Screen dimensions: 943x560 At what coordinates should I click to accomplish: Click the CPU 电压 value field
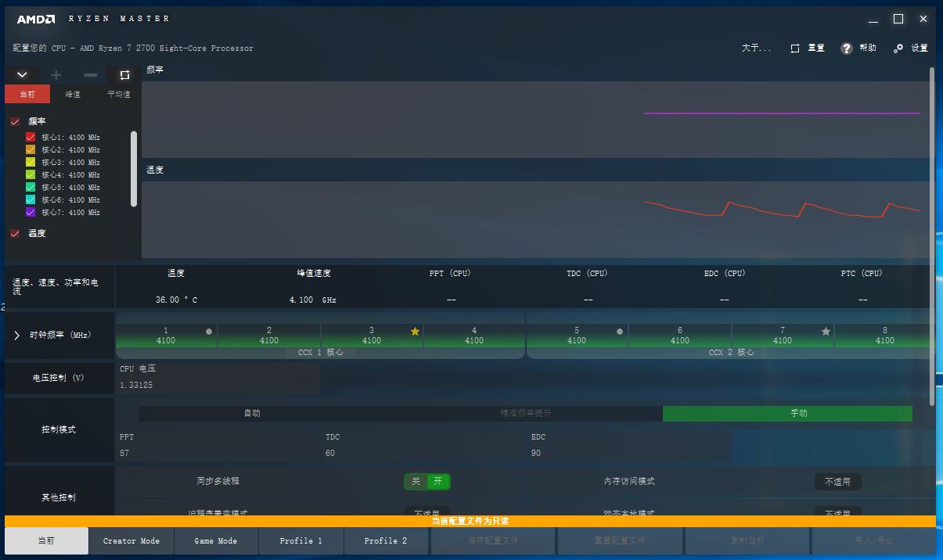218,386
